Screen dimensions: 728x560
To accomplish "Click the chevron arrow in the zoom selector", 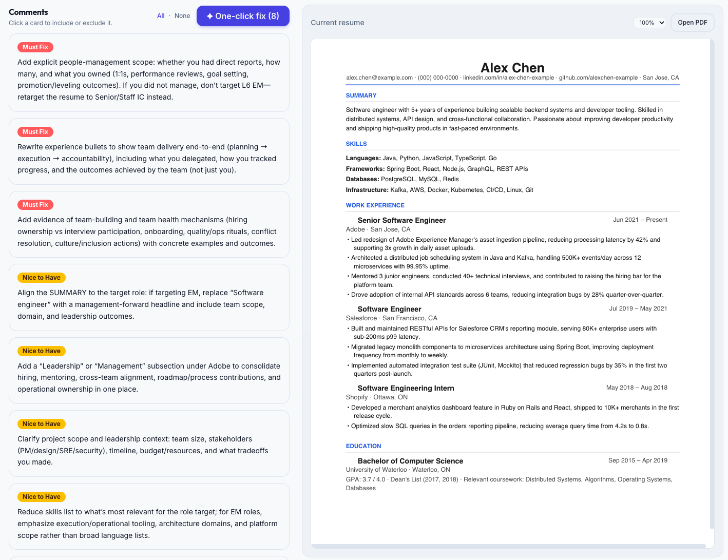I will [660, 23].
